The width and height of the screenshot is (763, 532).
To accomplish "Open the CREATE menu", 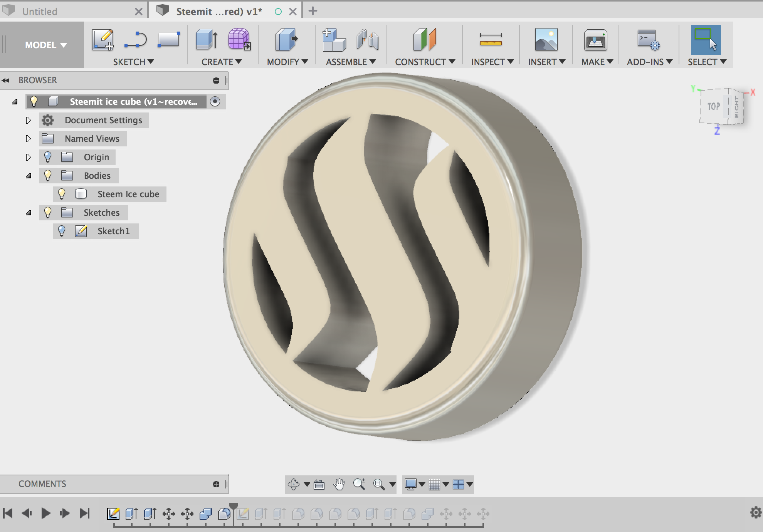I will [222, 62].
